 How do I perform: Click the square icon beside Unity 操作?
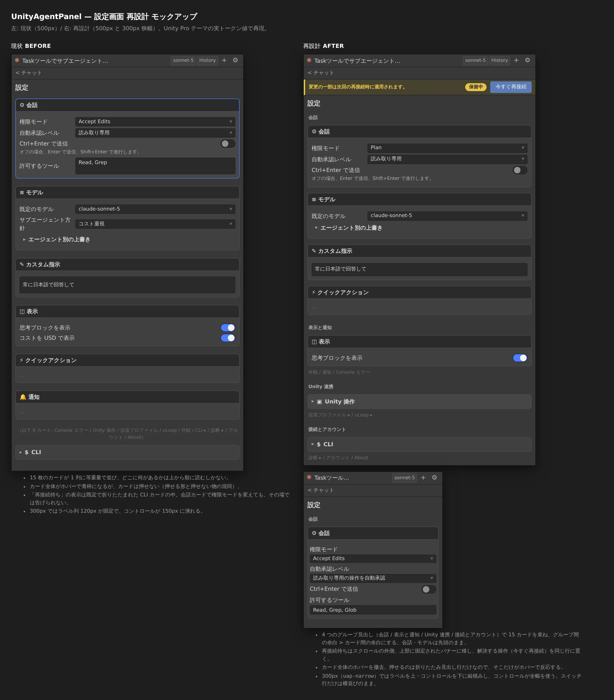coord(319,402)
